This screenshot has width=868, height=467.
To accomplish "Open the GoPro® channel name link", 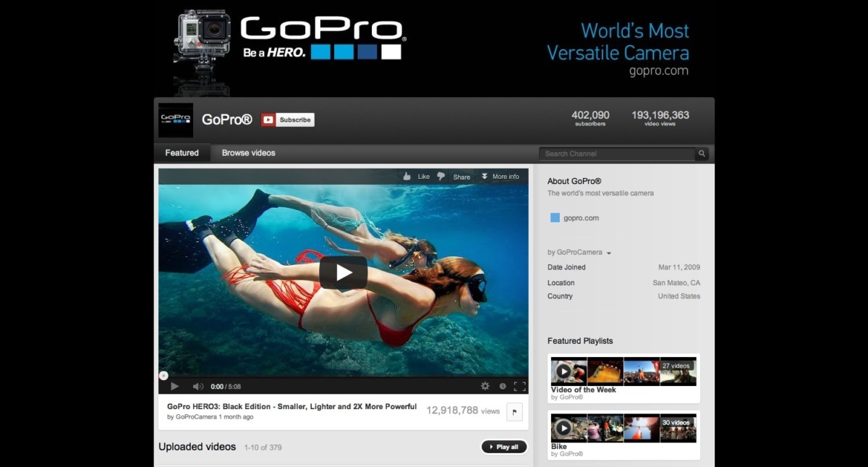I will 227,120.
